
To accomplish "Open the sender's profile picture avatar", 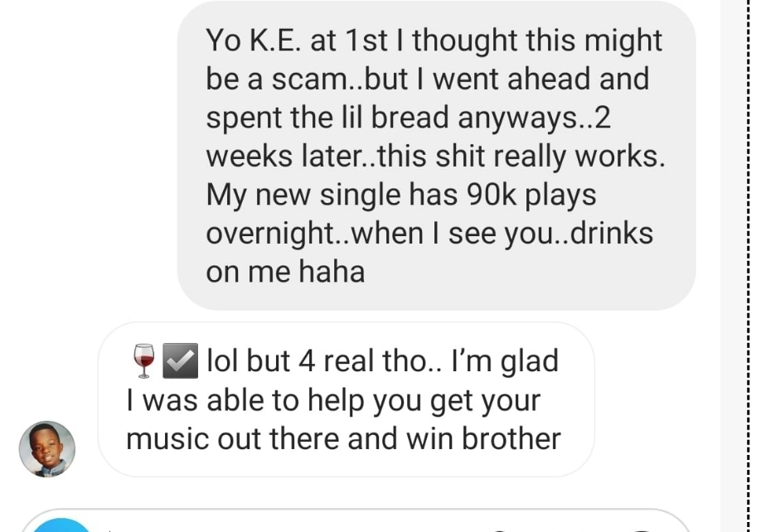I will click(x=47, y=449).
